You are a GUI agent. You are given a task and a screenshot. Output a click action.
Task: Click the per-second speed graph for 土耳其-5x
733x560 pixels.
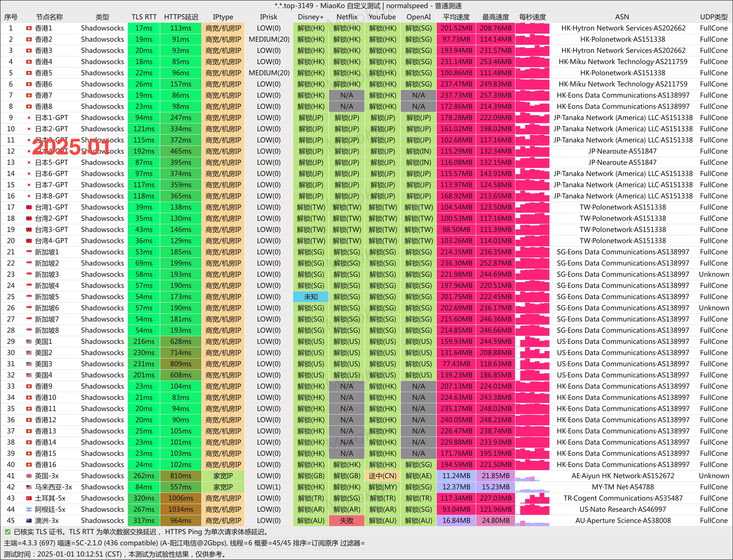point(532,498)
